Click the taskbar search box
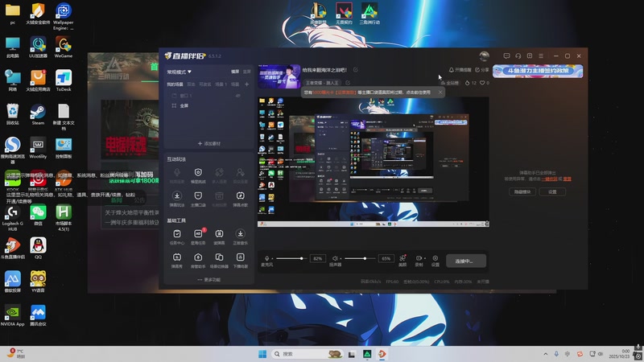 [x=308, y=354]
